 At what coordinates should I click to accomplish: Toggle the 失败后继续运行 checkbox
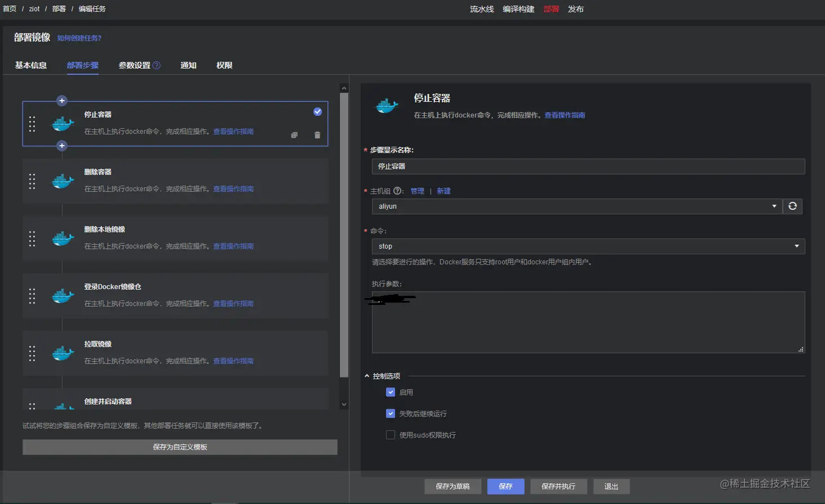point(391,413)
